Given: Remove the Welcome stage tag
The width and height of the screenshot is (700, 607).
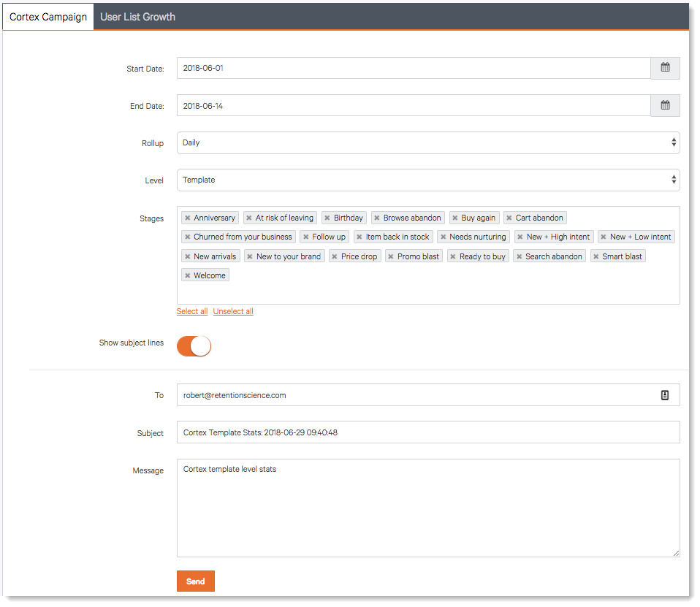Looking at the screenshot, I should 188,275.
